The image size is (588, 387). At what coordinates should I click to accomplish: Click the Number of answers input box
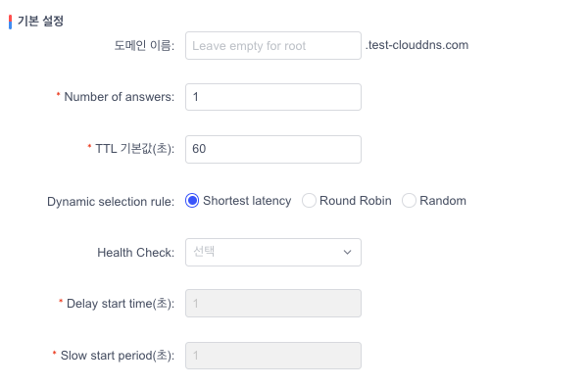(x=273, y=97)
